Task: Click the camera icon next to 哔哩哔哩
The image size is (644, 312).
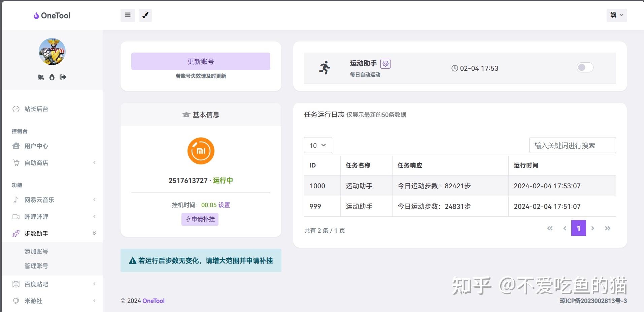Action: [x=16, y=216]
